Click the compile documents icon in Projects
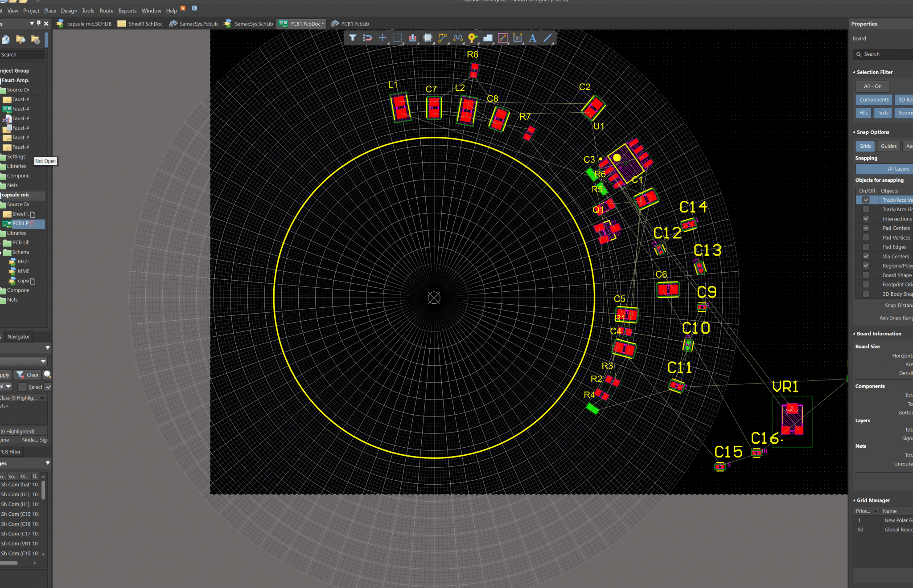Screen dimensions: 913x588 coord(6,40)
